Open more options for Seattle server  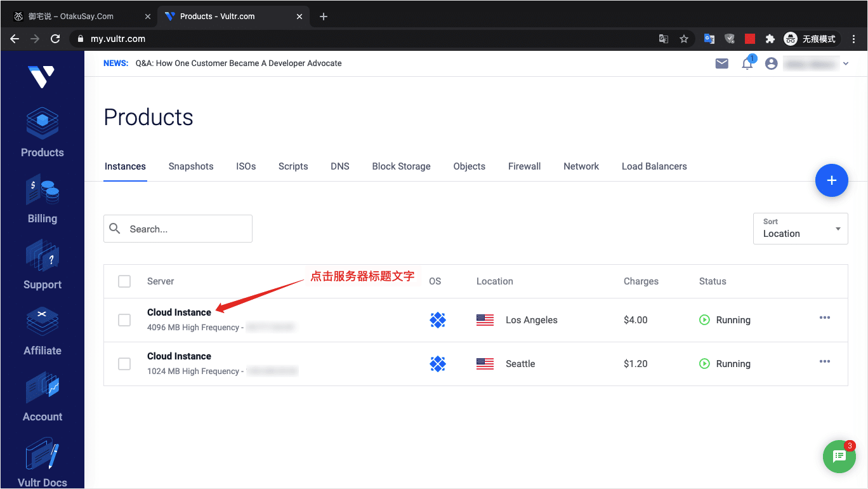pos(825,361)
